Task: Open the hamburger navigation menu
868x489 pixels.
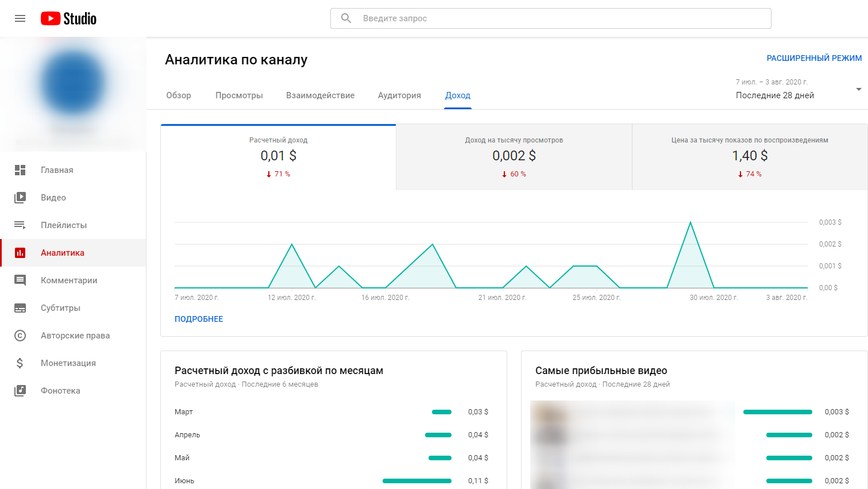Action: tap(20, 18)
